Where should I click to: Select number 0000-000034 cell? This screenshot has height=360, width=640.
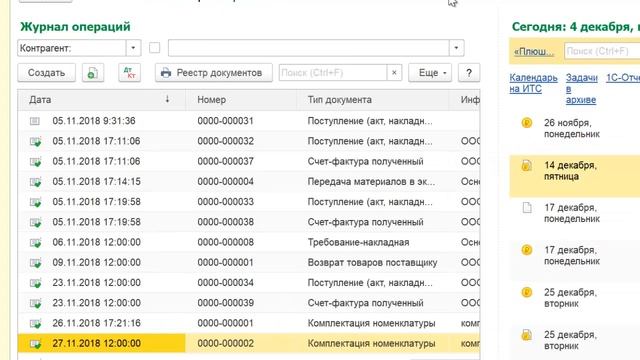tap(225, 283)
